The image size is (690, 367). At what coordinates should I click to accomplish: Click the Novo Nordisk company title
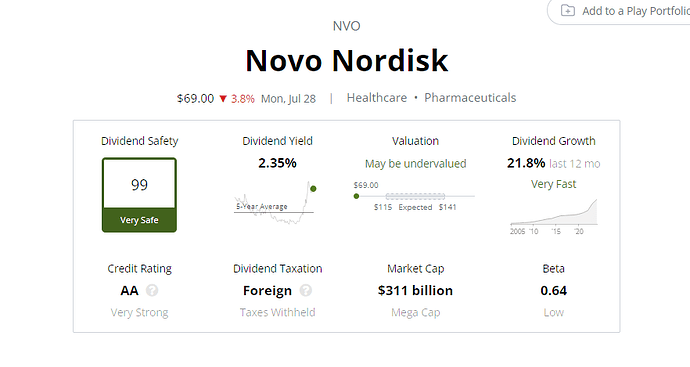coord(347,60)
